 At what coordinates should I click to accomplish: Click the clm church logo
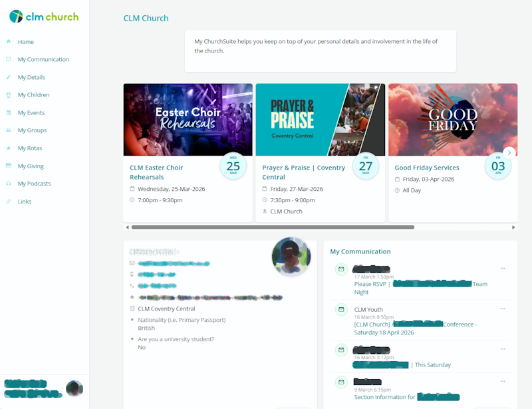tap(44, 16)
